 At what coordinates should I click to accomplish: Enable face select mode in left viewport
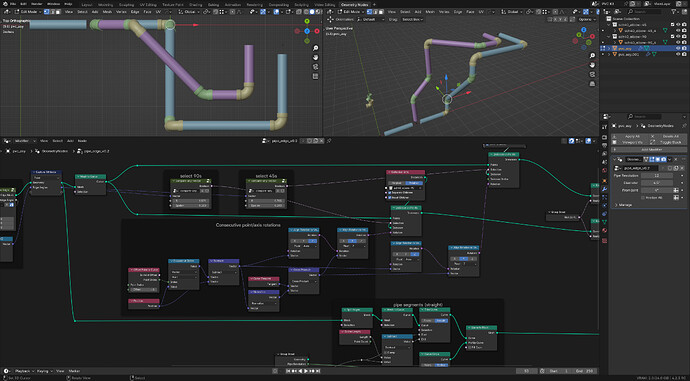(x=57, y=12)
